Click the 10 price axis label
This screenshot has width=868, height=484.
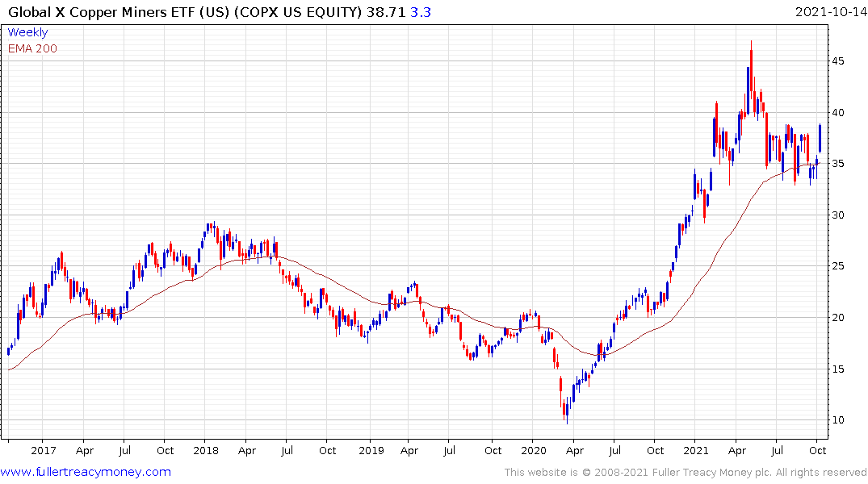click(838, 419)
